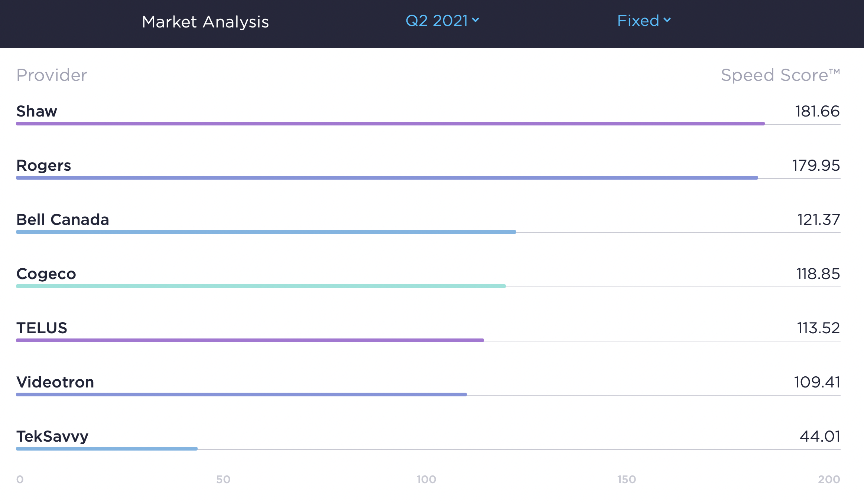Image resolution: width=864 pixels, height=504 pixels.
Task: Click Cogeco's teal speed score bar
Action: [261, 286]
